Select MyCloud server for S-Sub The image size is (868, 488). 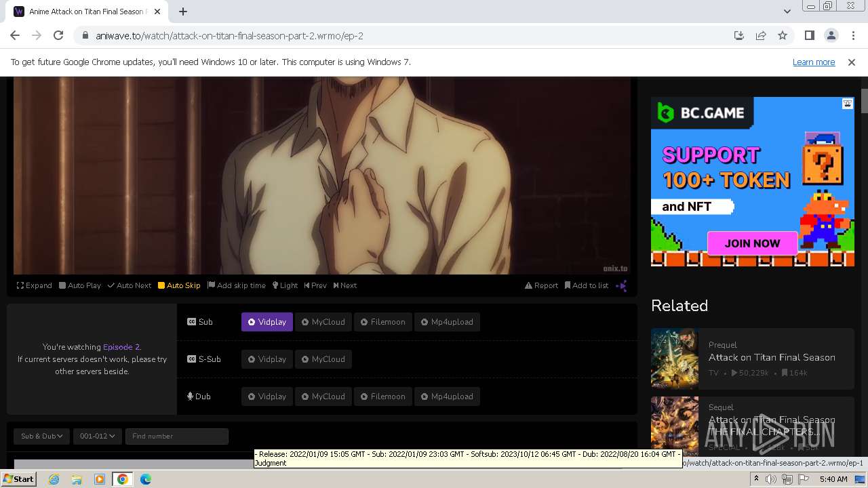(323, 359)
